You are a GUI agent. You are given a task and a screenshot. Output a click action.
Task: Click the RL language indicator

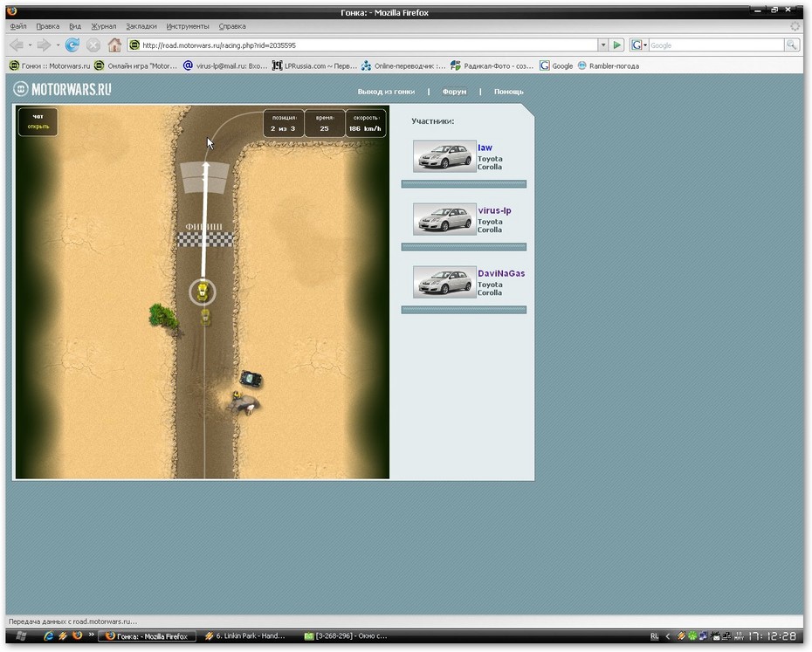click(654, 636)
